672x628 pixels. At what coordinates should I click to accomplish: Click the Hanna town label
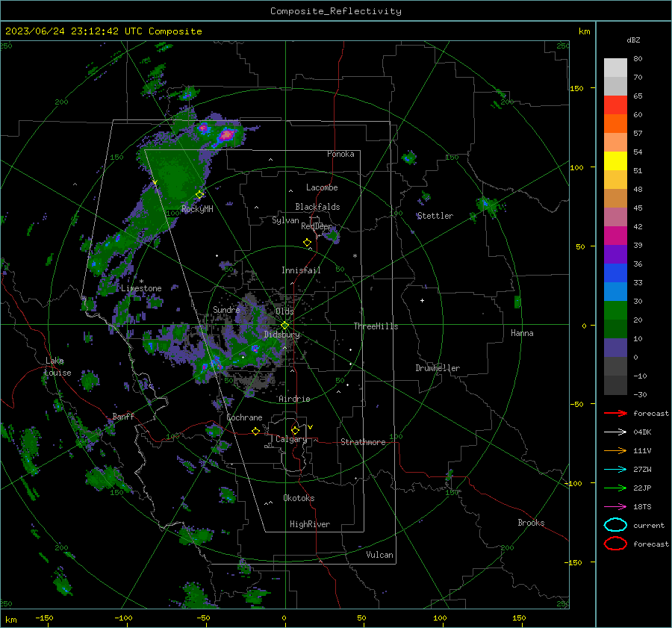click(522, 333)
